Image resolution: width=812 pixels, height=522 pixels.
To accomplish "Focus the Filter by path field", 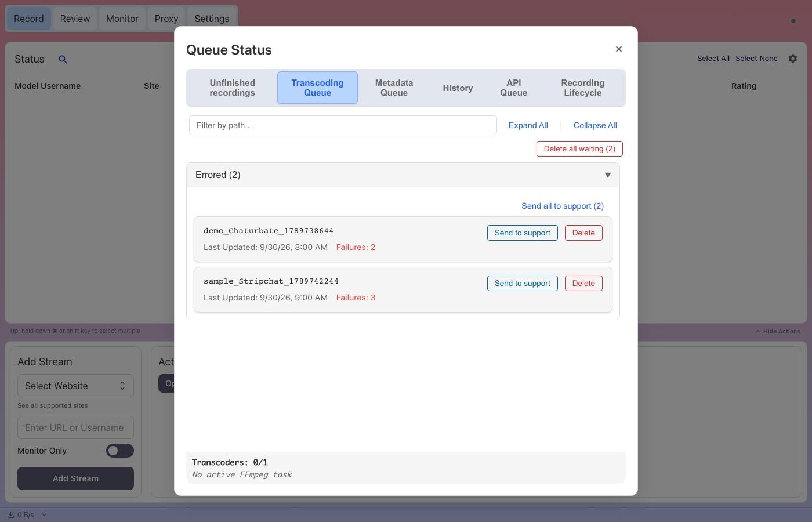I will 343,125.
